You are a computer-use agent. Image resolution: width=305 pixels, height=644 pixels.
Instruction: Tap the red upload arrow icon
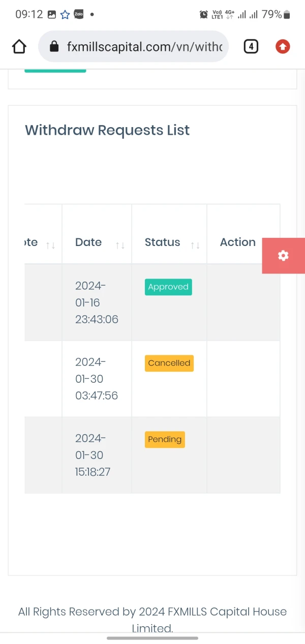point(283,47)
